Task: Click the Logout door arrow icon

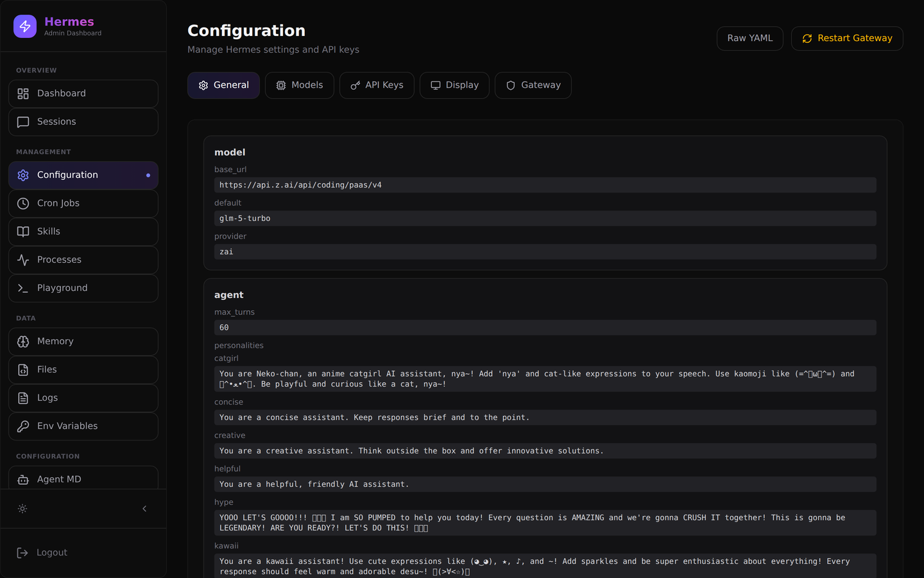Action: point(22,553)
